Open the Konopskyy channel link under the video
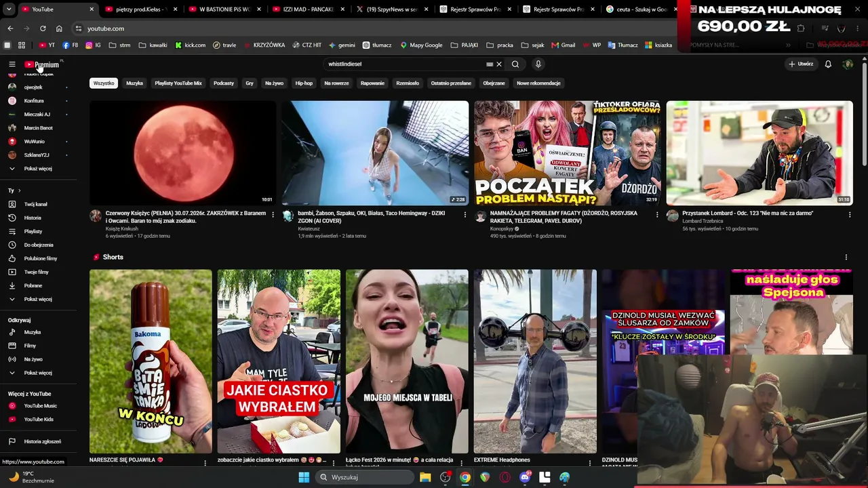Image resolution: width=868 pixels, height=488 pixels. pyautogui.click(x=502, y=229)
